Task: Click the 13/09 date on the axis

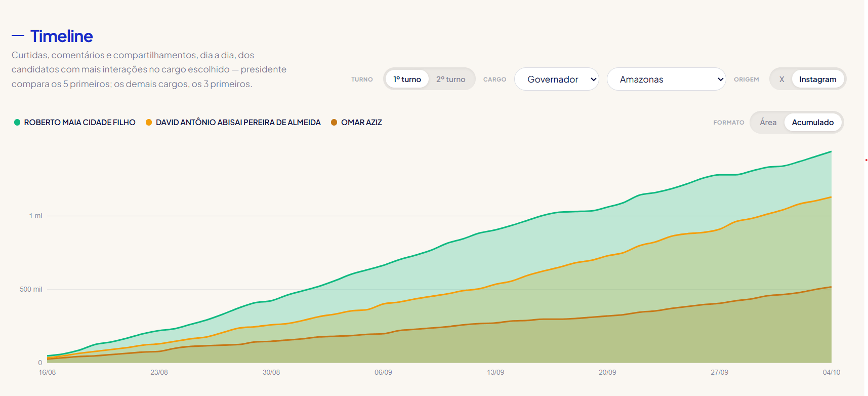Action: click(x=495, y=372)
